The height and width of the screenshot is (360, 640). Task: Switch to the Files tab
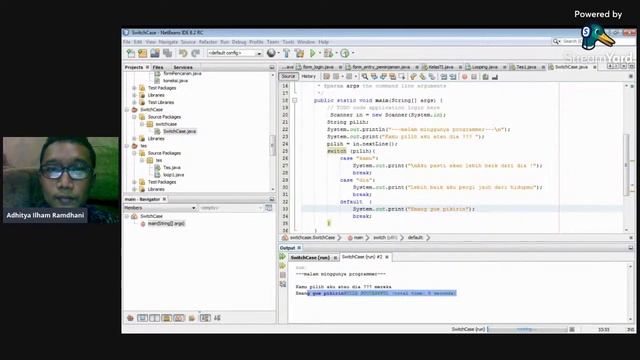point(158,67)
